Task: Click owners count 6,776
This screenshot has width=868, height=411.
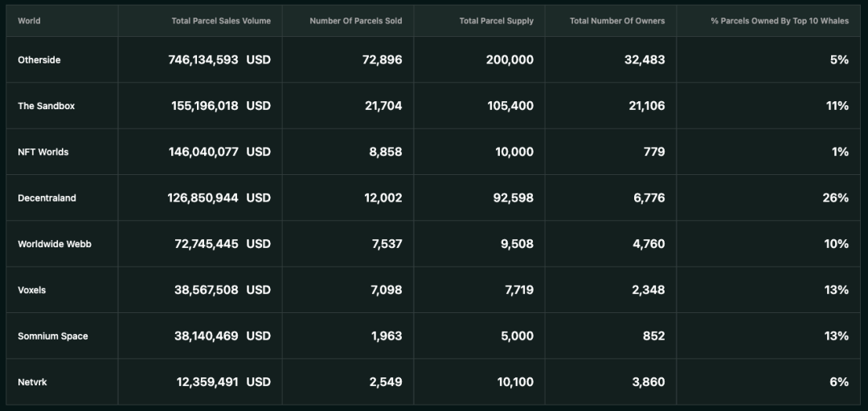Action: (x=649, y=198)
